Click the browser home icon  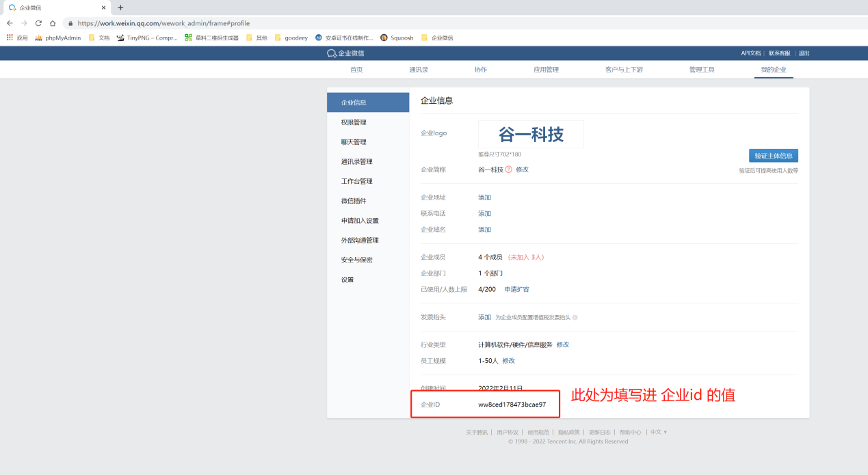tap(53, 23)
